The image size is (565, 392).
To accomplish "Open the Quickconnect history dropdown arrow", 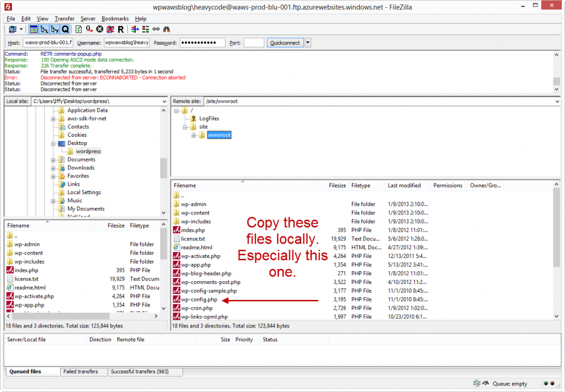I will click(x=308, y=42).
